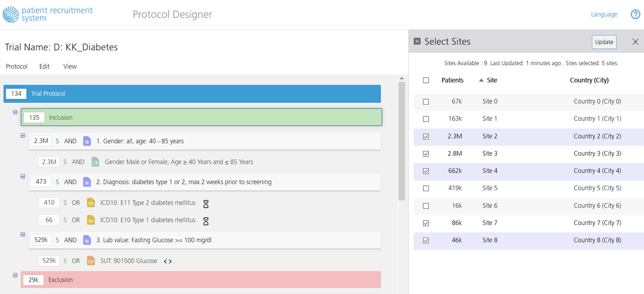Collapse the Inclusion group
Screen dimensions: 644x294
click(15, 112)
